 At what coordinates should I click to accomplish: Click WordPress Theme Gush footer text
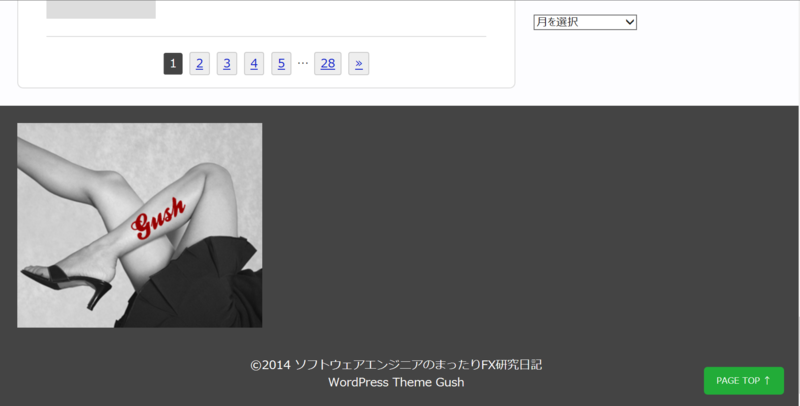pos(396,382)
